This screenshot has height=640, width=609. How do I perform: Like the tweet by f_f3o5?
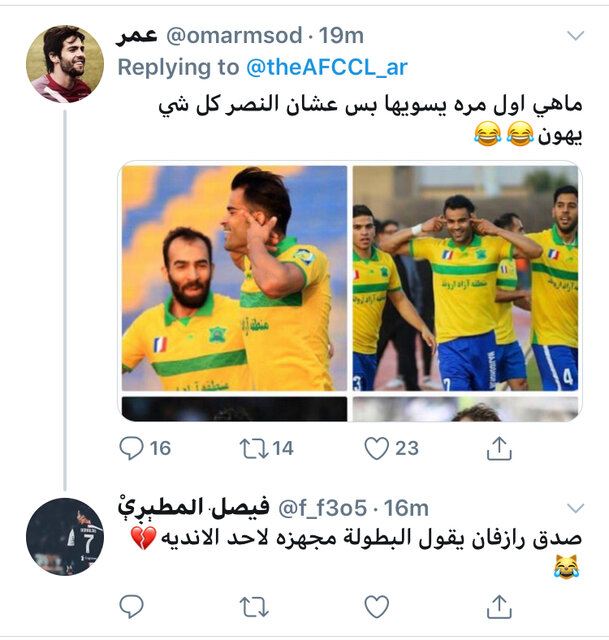[376, 605]
